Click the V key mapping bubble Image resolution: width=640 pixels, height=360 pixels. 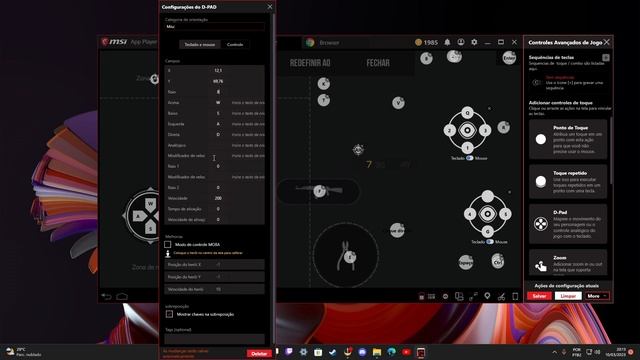click(398, 103)
